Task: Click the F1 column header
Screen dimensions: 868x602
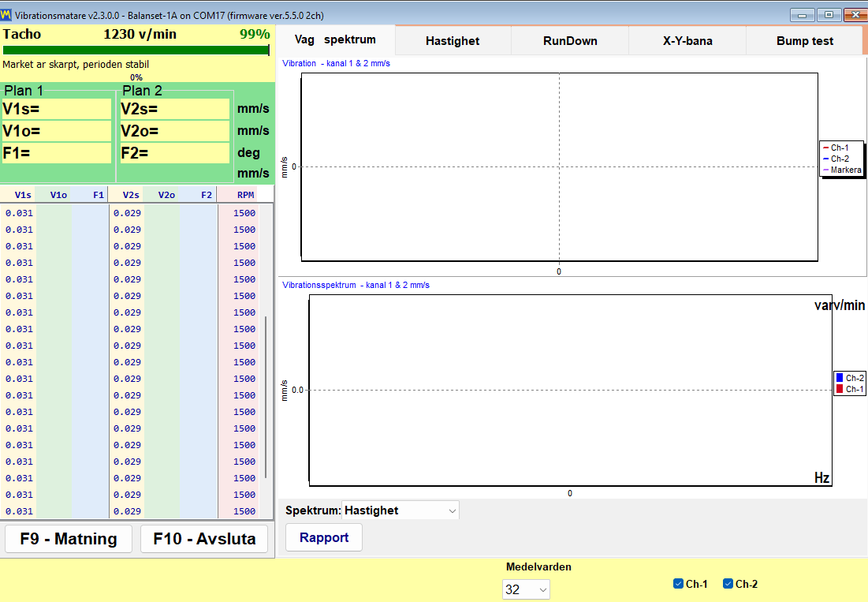Action: tap(90, 195)
